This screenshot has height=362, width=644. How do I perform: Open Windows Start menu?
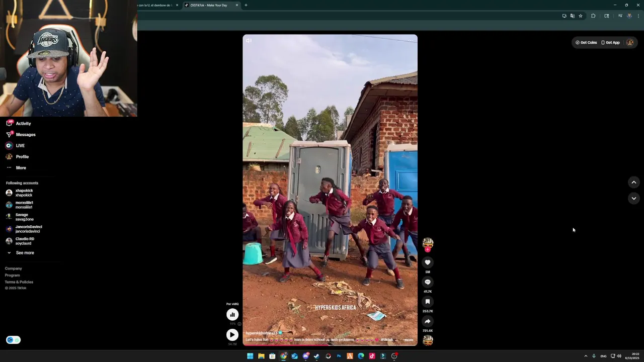[250, 356]
